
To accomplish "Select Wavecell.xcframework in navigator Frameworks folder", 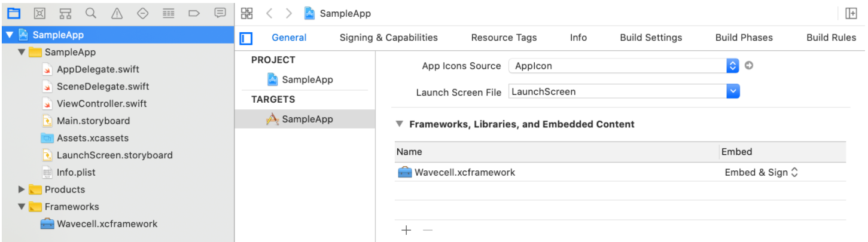I will tap(100, 224).
